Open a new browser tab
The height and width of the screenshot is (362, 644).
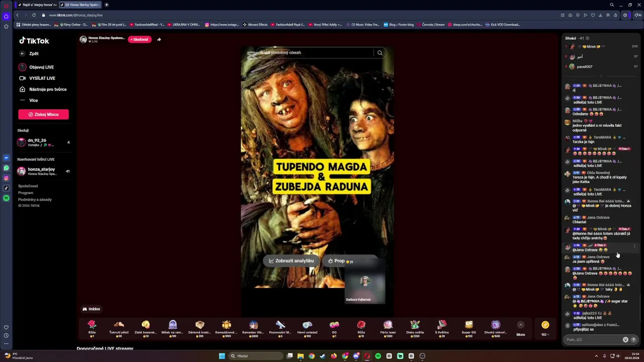[x=107, y=5]
